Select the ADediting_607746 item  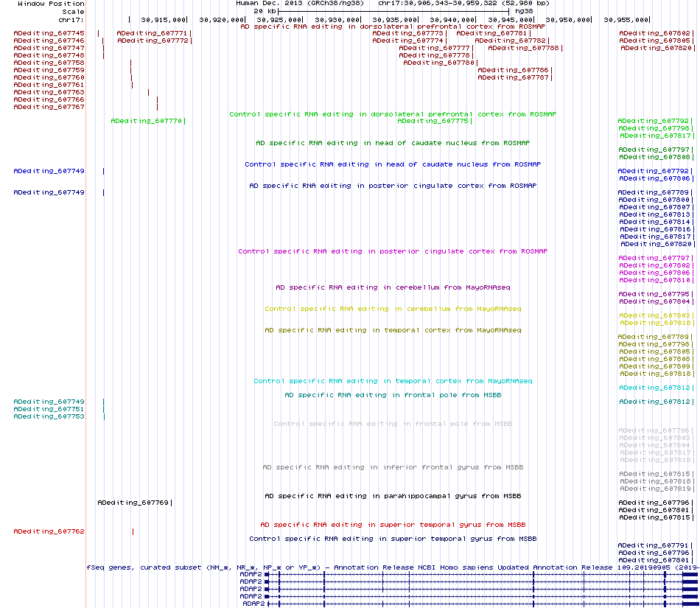[x=49, y=41]
